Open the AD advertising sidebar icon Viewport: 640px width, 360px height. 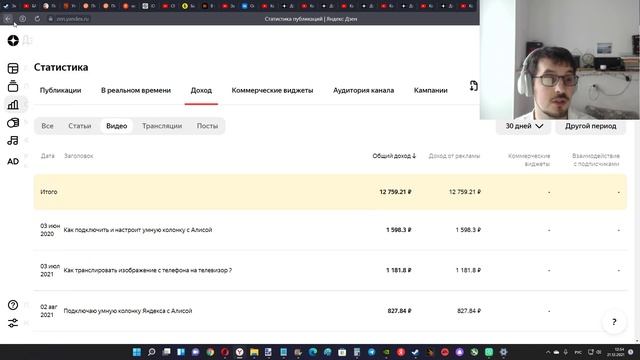click(x=13, y=161)
